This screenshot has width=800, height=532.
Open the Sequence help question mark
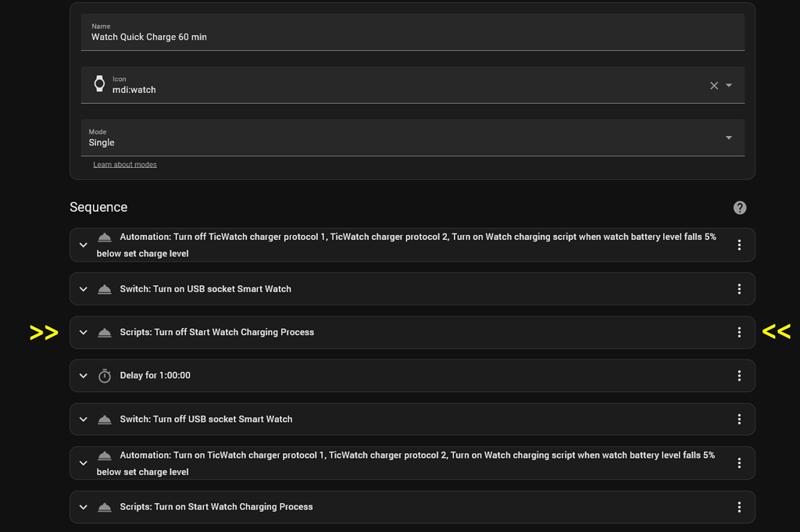point(739,207)
